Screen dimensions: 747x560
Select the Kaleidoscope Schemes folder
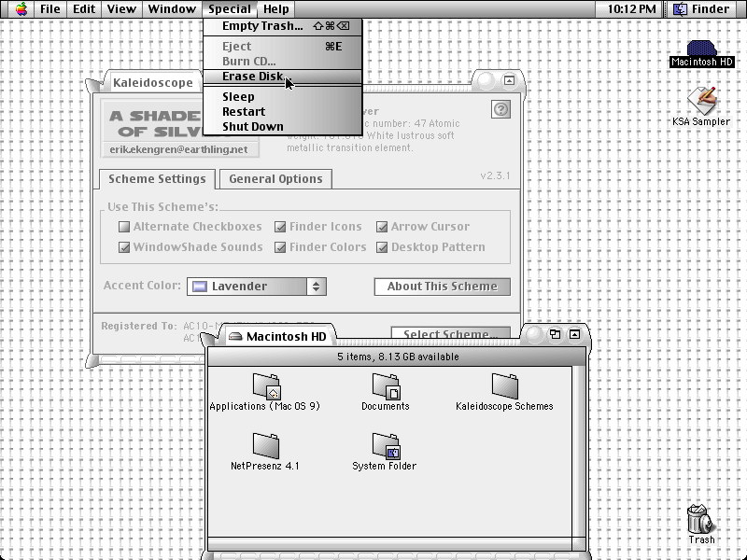[504, 392]
